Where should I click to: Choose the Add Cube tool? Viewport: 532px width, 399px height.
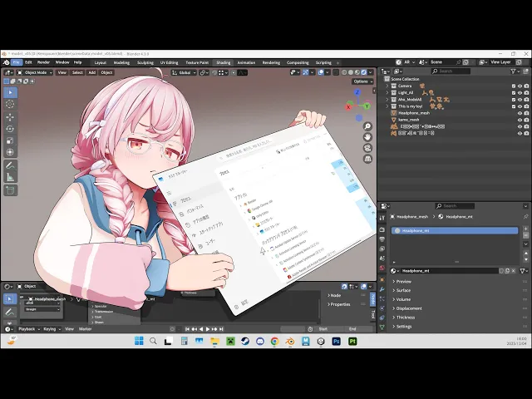pos(10,190)
